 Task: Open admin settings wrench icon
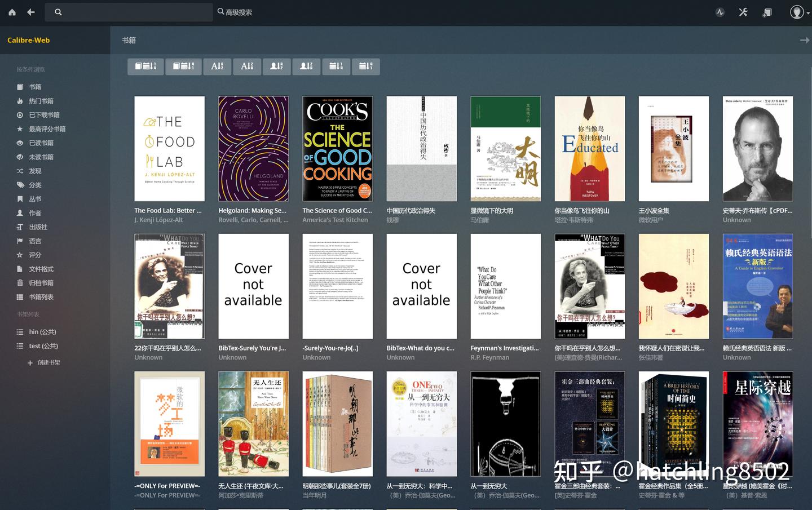(743, 12)
